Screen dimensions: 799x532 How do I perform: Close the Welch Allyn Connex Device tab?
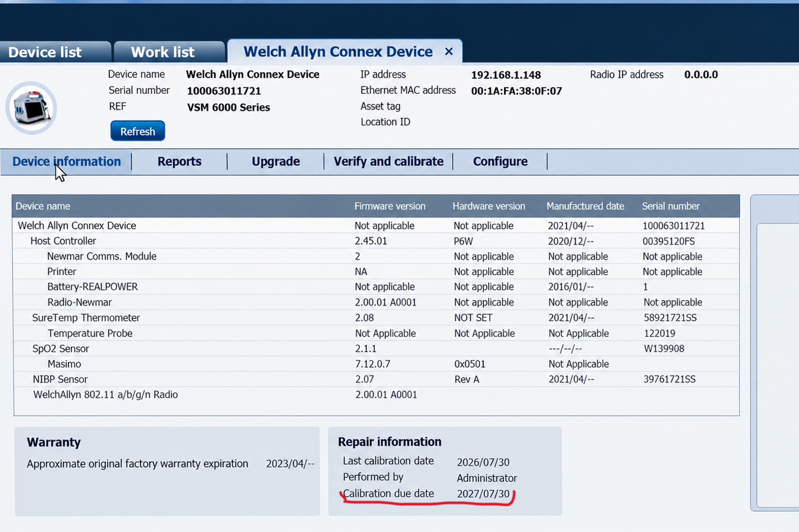point(449,51)
